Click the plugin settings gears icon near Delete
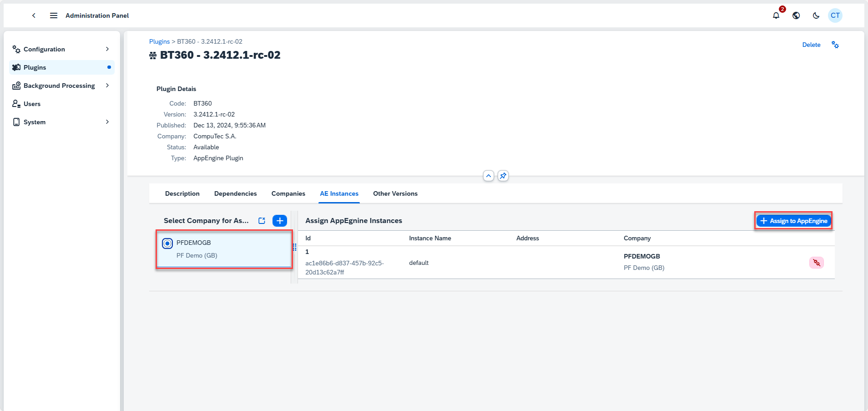This screenshot has height=411, width=868. [x=835, y=45]
